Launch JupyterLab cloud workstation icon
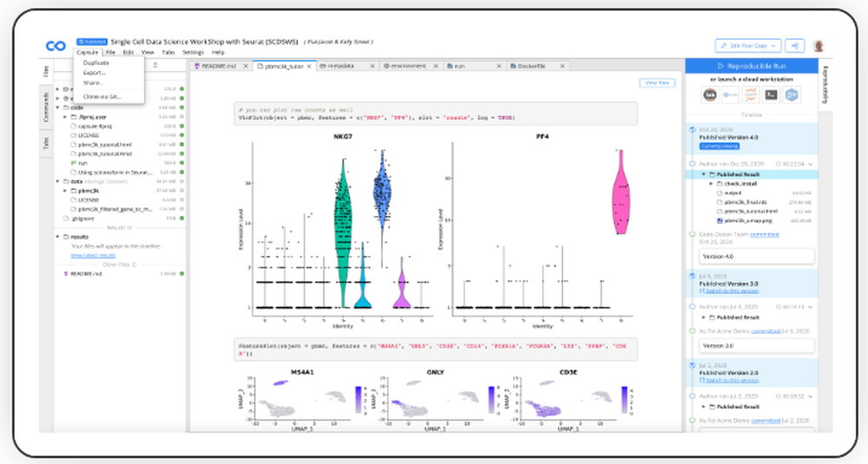868x464 pixels. [x=710, y=95]
